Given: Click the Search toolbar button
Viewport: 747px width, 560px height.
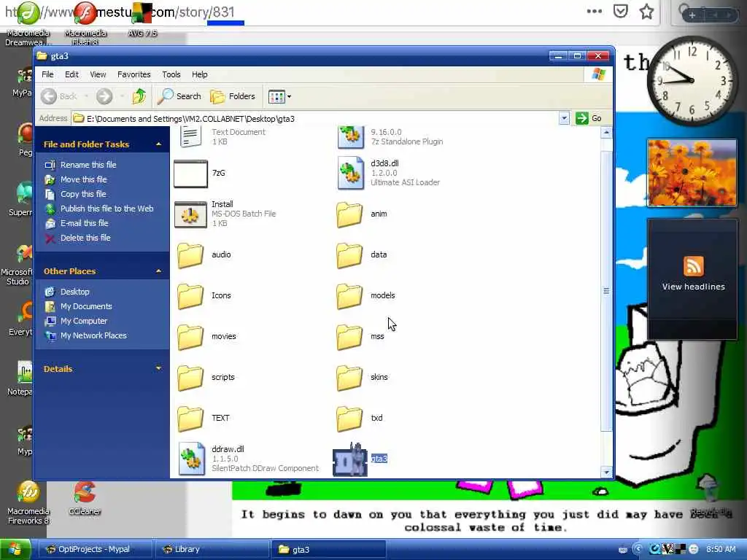Looking at the screenshot, I should click(179, 96).
